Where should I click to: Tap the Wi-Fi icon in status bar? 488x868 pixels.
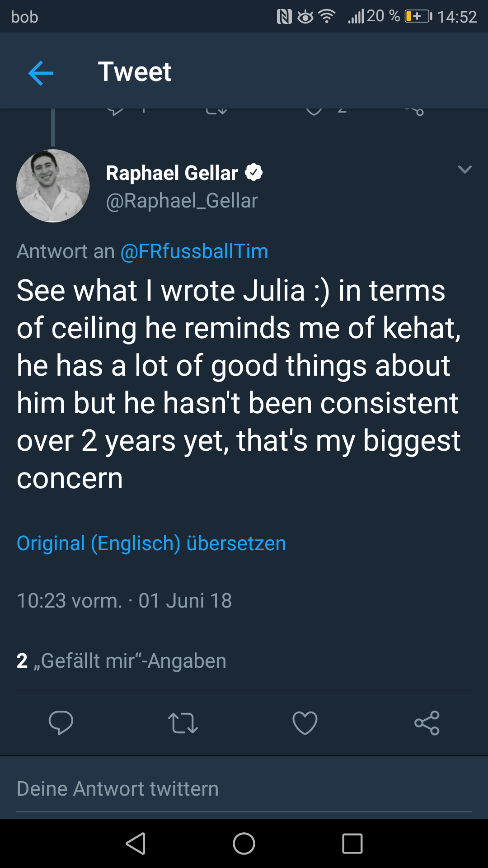click(327, 17)
